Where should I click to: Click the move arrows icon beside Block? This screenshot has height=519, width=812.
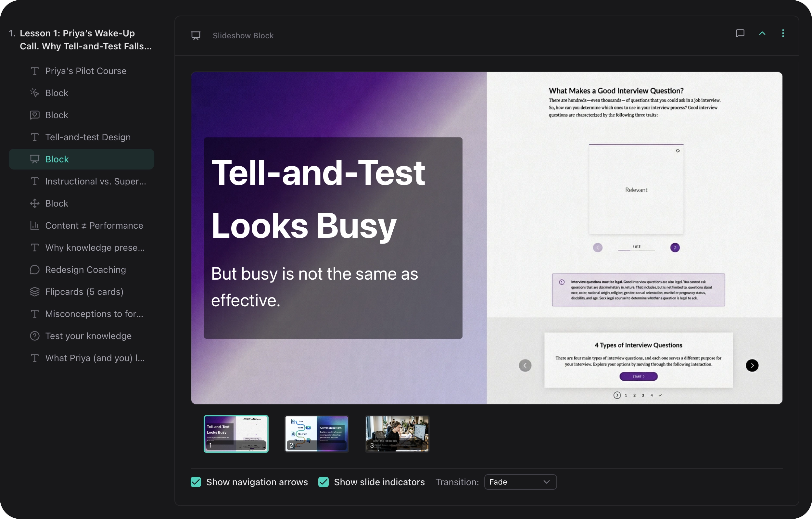pyautogui.click(x=34, y=203)
